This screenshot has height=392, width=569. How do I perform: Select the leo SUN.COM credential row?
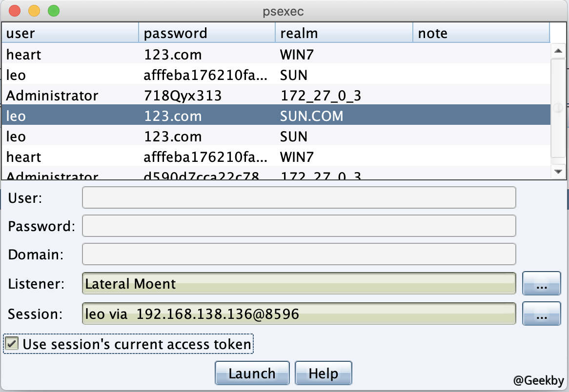coord(146,116)
